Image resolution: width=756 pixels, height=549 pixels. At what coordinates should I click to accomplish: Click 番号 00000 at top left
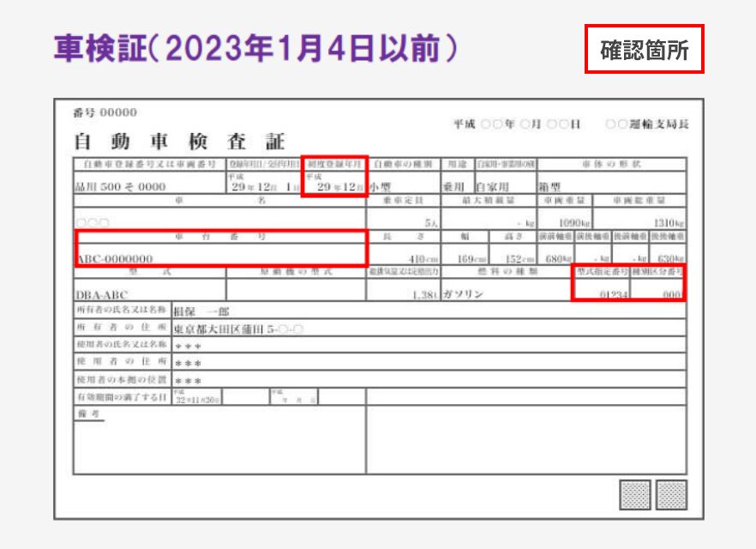pyautogui.click(x=105, y=113)
